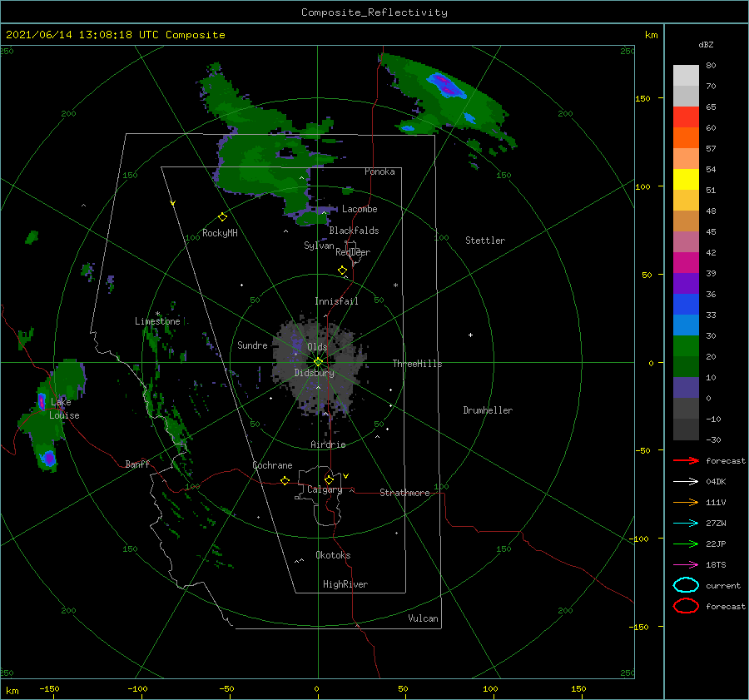Click the cyan arrow icon for 27ZW
Viewport: 749px width, 700px height.
[x=686, y=523]
